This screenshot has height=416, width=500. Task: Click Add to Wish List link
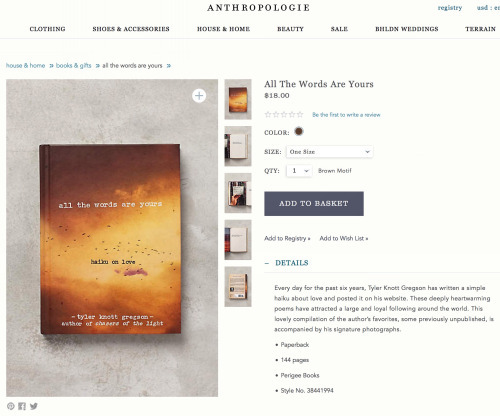[x=344, y=238]
